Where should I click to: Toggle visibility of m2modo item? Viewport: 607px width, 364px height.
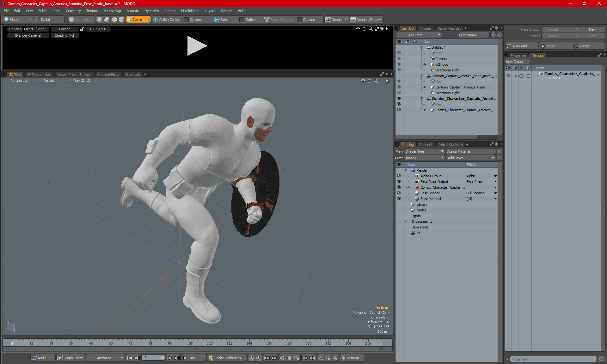[x=399, y=64]
